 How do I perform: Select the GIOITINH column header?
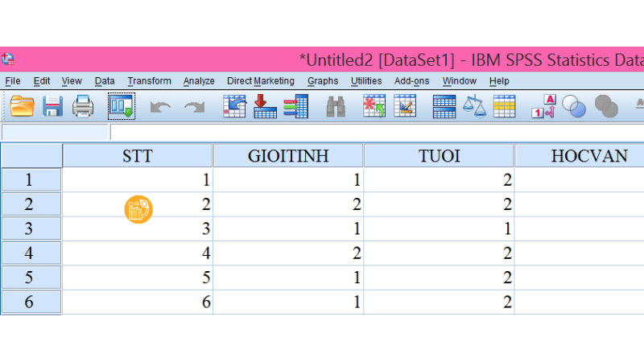pos(288,155)
